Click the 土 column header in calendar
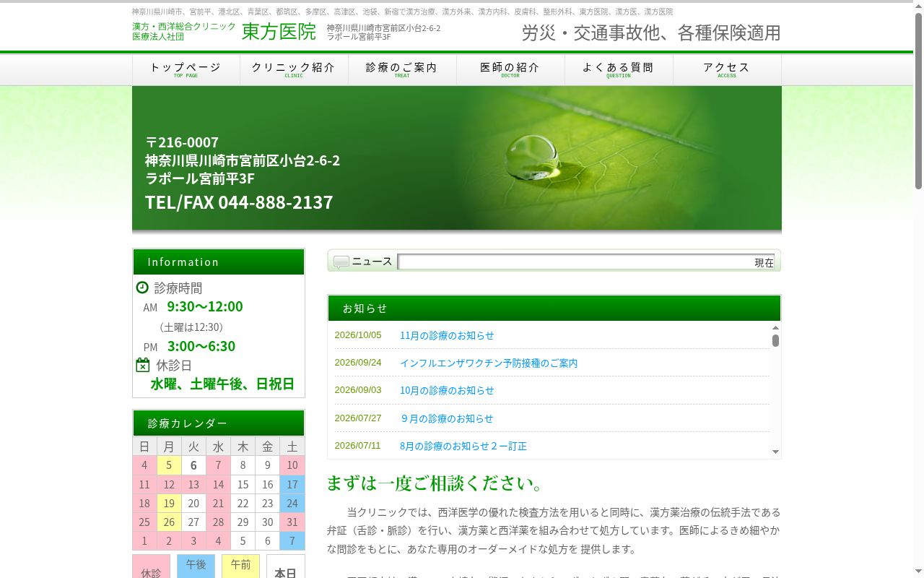Image resolution: width=924 pixels, height=578 pixels. click(x=292, y=447)
